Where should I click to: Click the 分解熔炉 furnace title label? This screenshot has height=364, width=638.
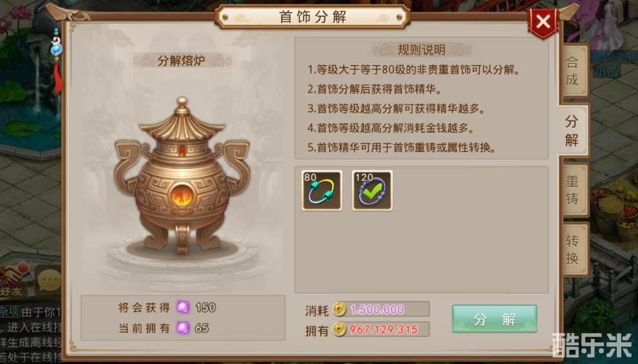[182, 61]
